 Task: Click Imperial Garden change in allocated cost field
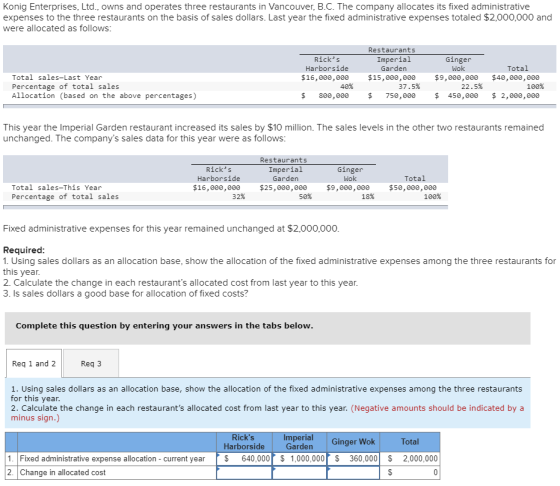point(299,472)
